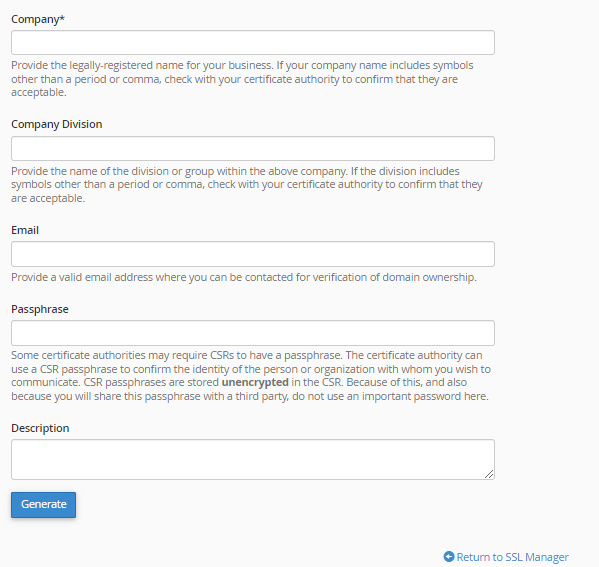The width and height of the screenshot is (599, 567).
Task: Click the back arrow icon beside SSL Manager
Action: [x=449, y=556]
